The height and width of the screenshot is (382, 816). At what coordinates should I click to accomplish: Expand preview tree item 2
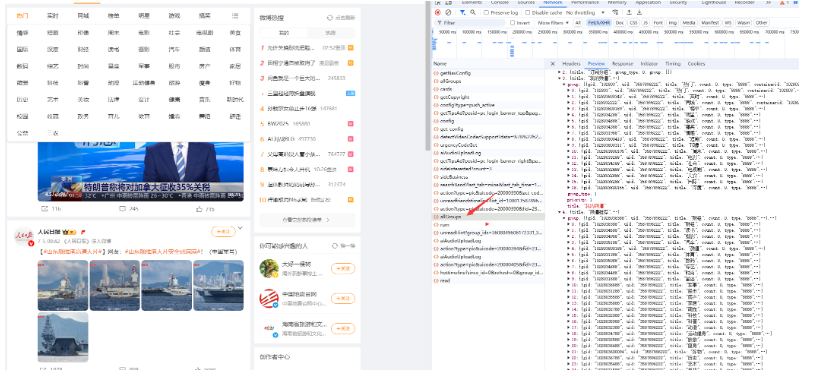(x=559, y=71)
